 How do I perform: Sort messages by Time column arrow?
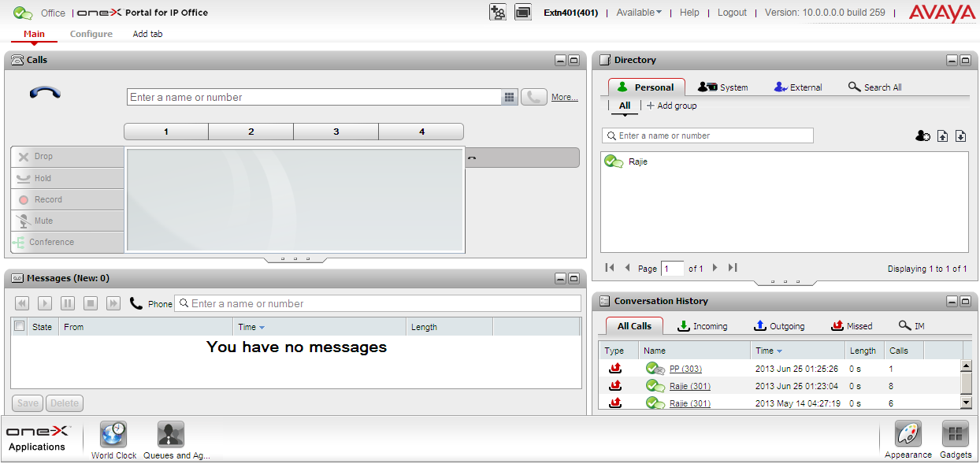coord(262,327)
